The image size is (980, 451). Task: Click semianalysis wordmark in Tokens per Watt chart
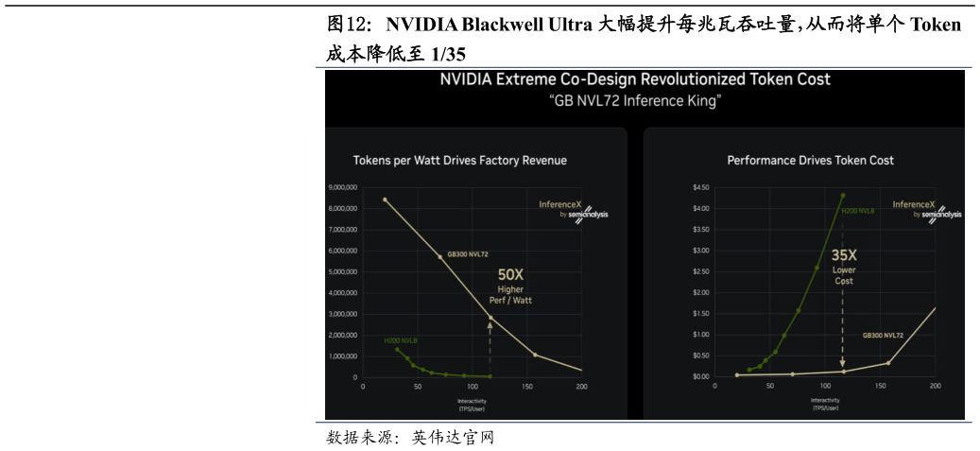(590, 215)
